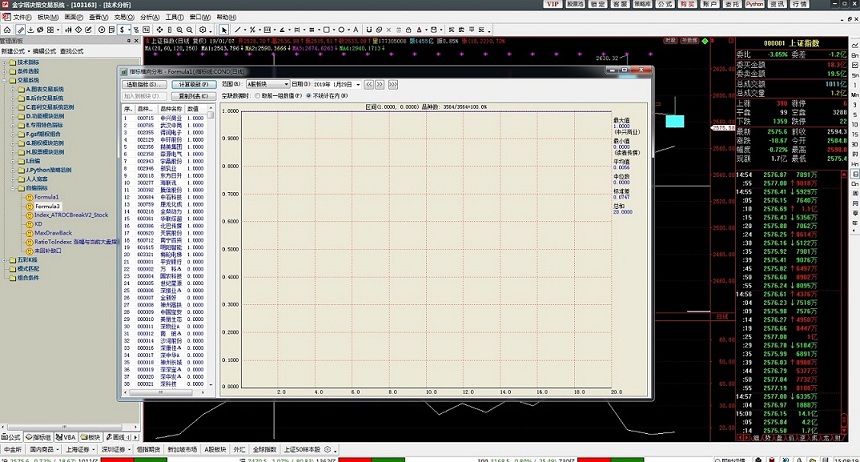
Task: Select Formula1 in the formula tree
Action: tap(46, 197)
